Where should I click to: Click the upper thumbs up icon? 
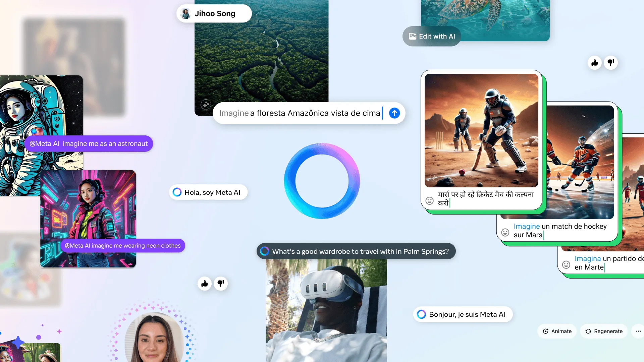pos(595,62)
